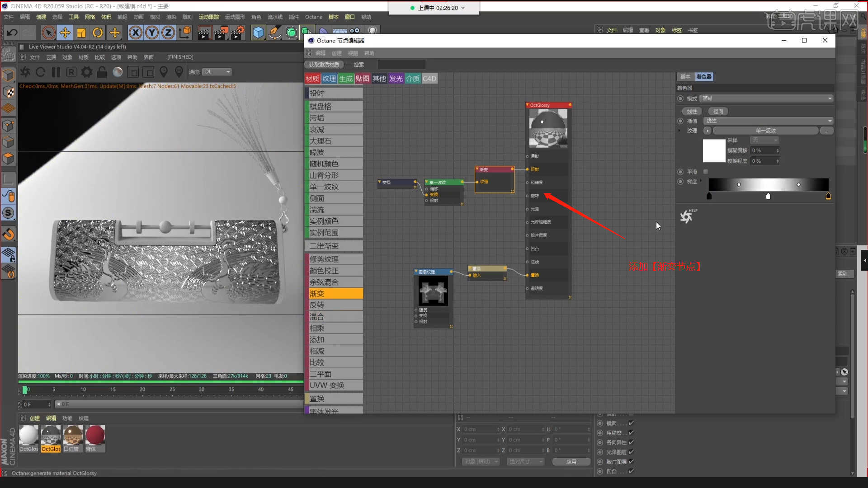Toggle 插值 animation radio dot

tap(680, 121)
